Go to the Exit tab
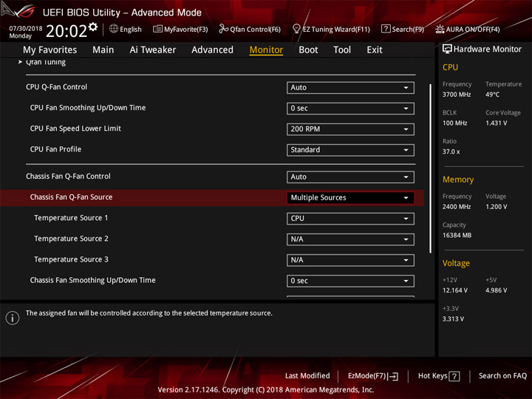 point(375,50)
